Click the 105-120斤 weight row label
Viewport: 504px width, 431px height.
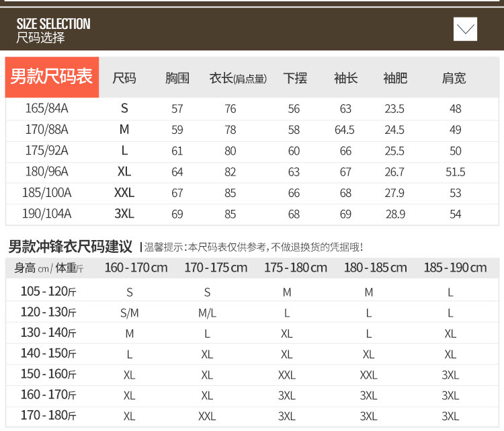[48, 292]
